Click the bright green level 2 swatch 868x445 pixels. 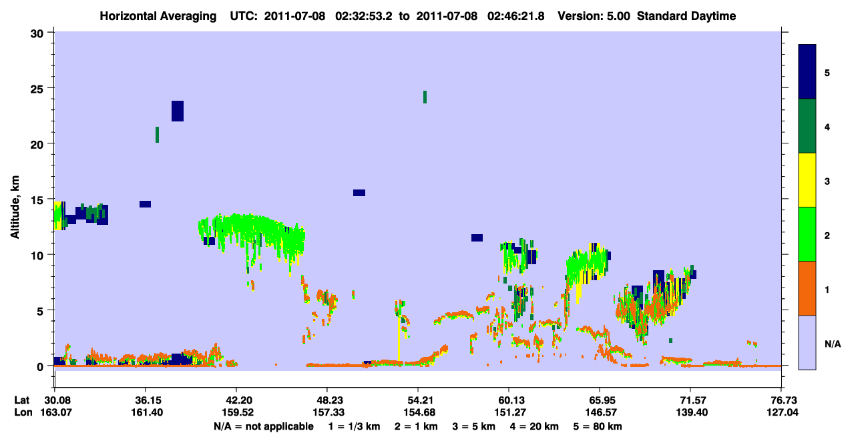click(807, 234)
